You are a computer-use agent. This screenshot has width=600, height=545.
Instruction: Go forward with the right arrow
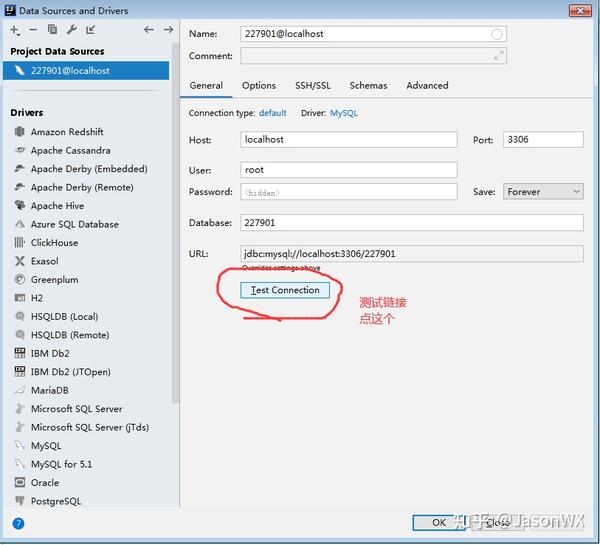(x=168, y=29)
